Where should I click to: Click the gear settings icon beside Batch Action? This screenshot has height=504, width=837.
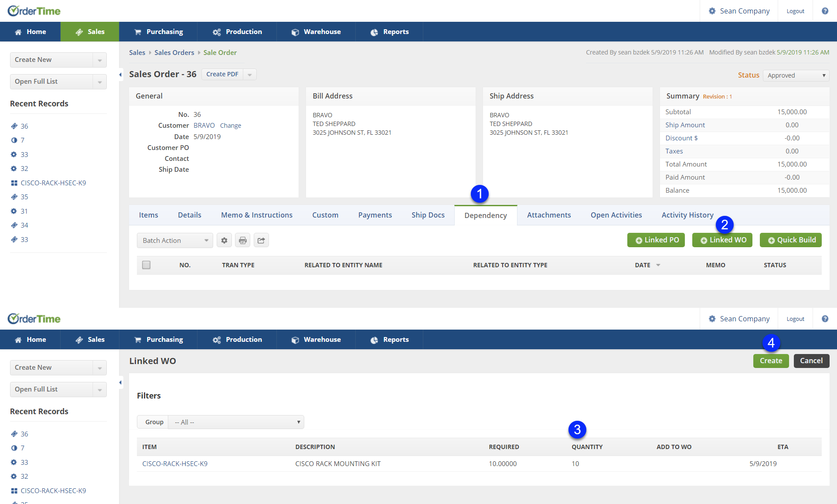click(x=224, y=240)
